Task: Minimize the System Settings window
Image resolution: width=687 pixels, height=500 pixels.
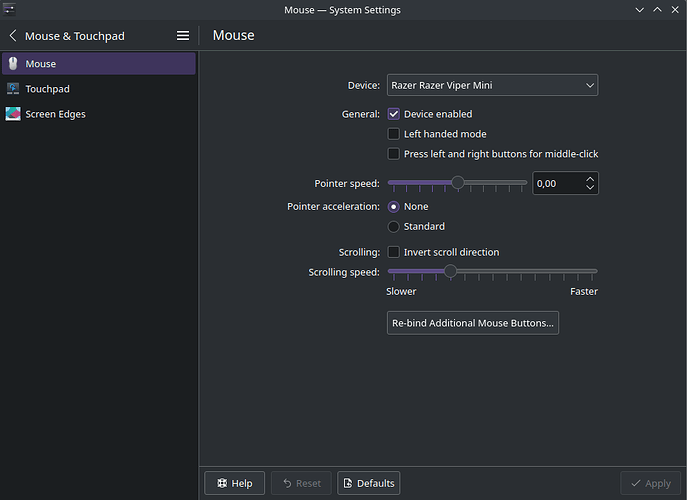Action: (x=640, y=10)
